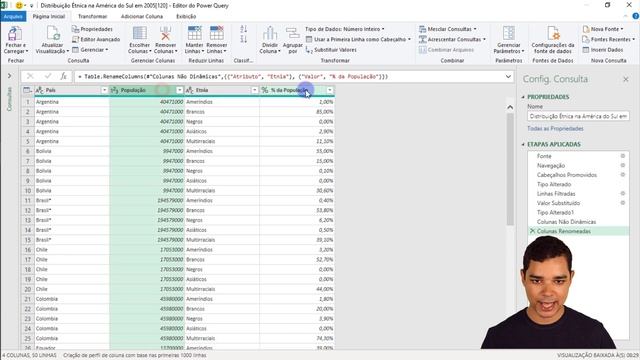
Task: Switch to Página Inicial tab
Action: pyautogui.click(x=49, y=17)
